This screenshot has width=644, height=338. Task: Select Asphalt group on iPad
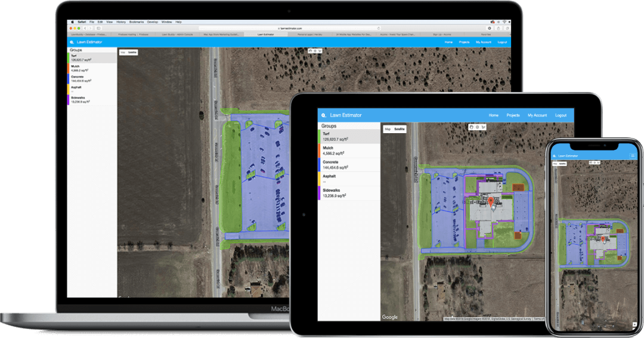(349, 179)
